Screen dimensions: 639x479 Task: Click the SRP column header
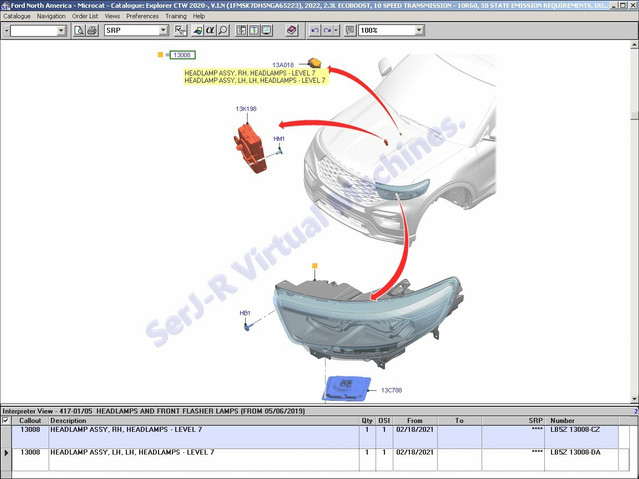pyautogui.click(x=513, y=420)
